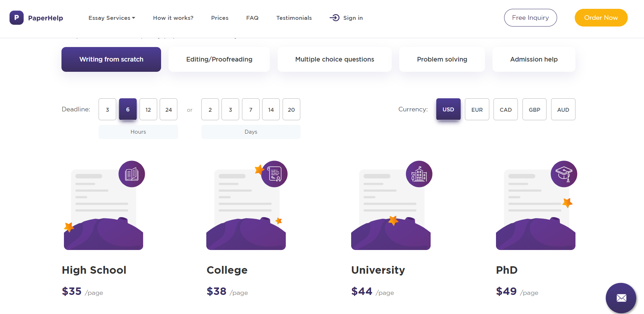This screenshot has height=314, width=644.
Task: Select the 3 hours deadline option
Action: [107, 109]
